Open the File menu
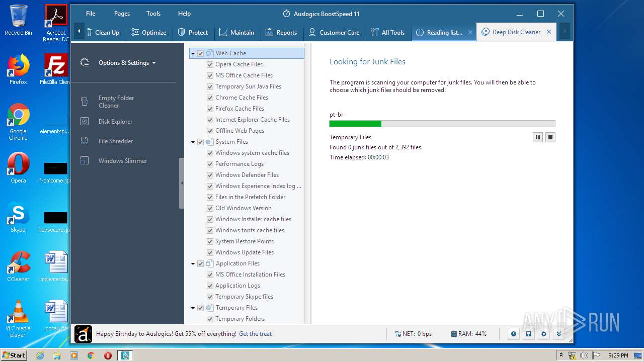Screen dimensions: 644x362 pos(91,14)
